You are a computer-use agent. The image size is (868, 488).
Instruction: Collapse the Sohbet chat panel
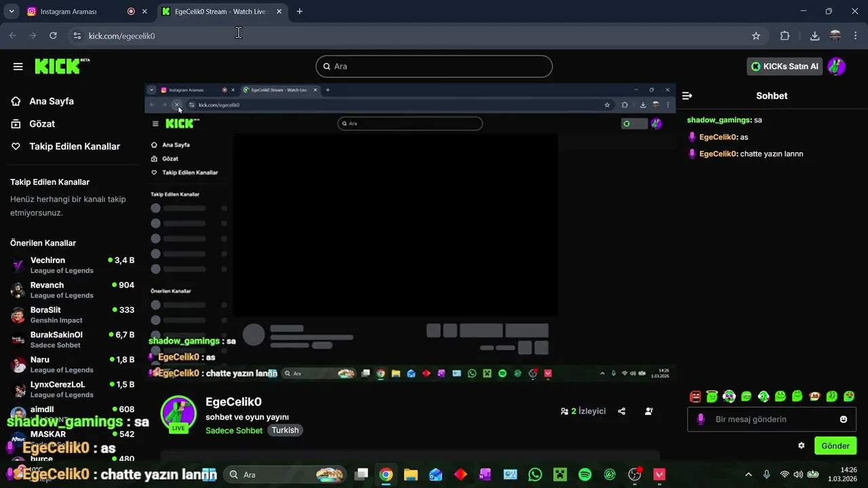(687, 96)
